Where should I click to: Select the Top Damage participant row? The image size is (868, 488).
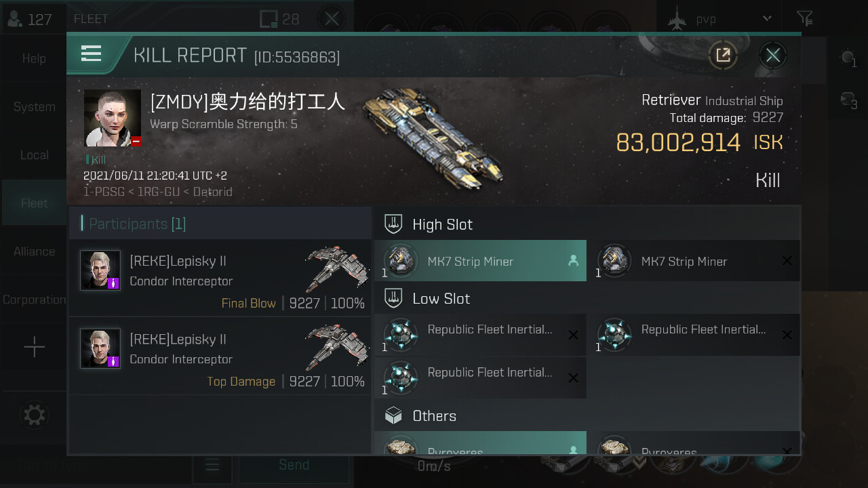pos(220,357)
